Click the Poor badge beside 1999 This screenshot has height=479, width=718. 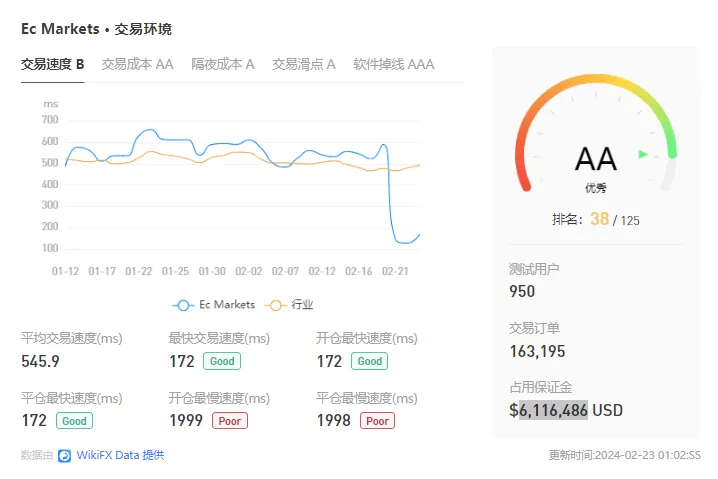coord(230,421)
